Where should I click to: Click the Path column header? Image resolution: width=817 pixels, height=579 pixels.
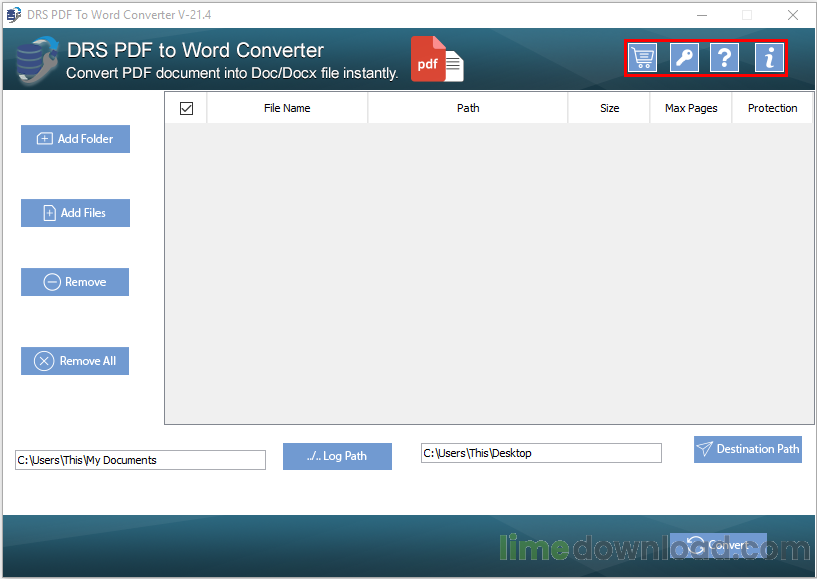click(x=468, y=108)
